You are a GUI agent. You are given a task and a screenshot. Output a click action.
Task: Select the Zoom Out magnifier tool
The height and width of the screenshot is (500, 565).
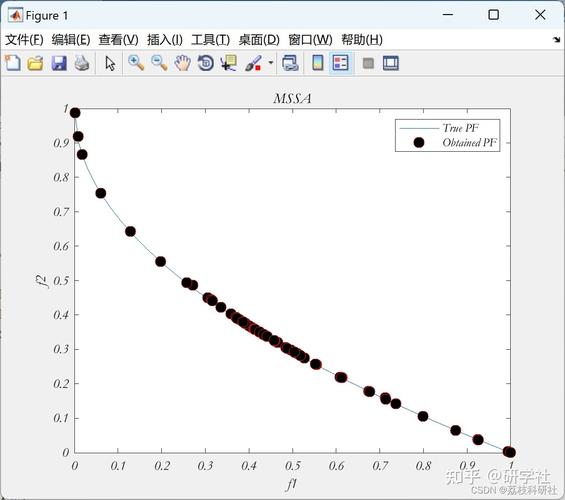[159, 63]
